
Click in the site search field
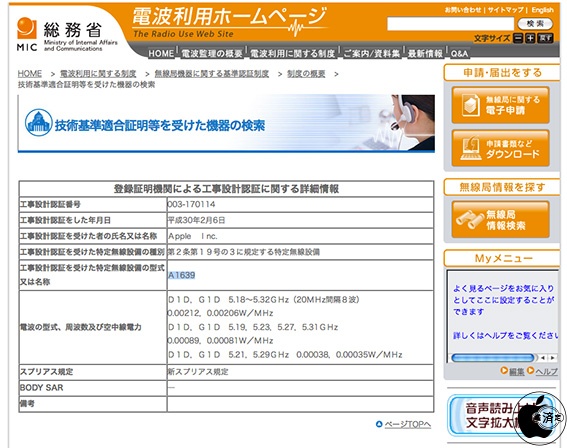(450, 24)
